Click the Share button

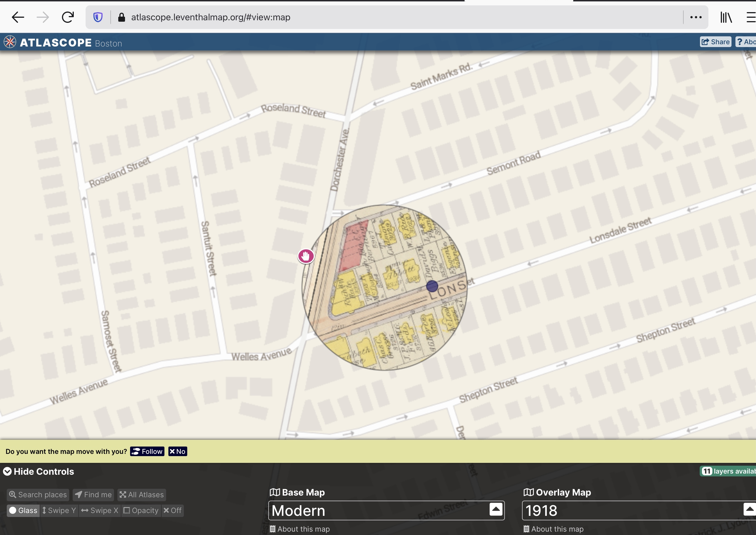(715, 42)
